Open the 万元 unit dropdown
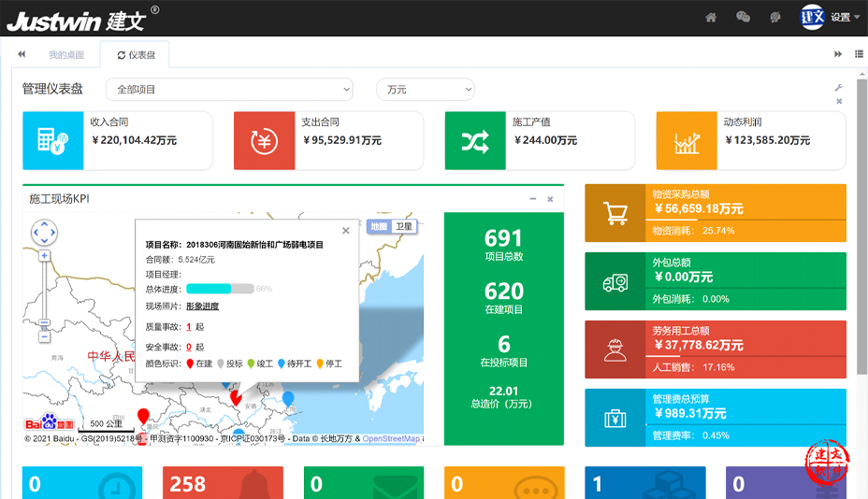Viewport: 868px width, 499px height. (x=425, y=90)
